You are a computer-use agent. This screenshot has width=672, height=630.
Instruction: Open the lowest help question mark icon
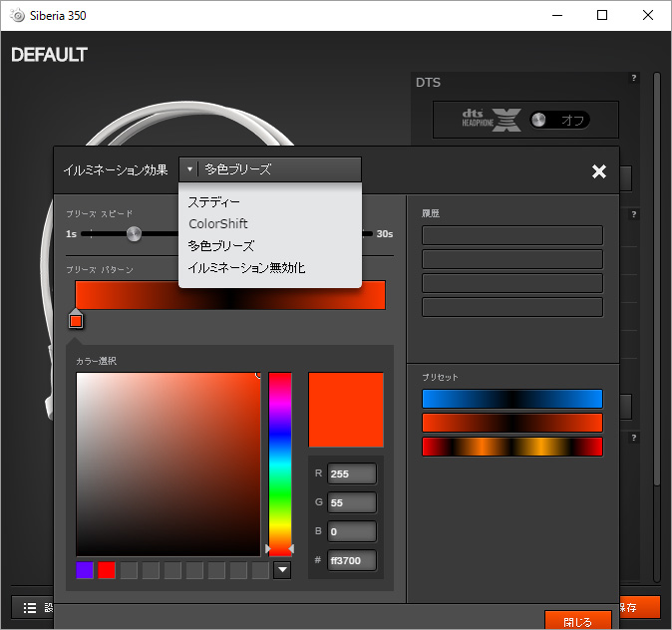[633, 438]
